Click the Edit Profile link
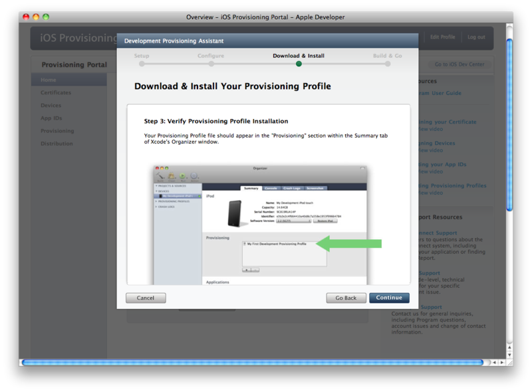 (442, 37)
